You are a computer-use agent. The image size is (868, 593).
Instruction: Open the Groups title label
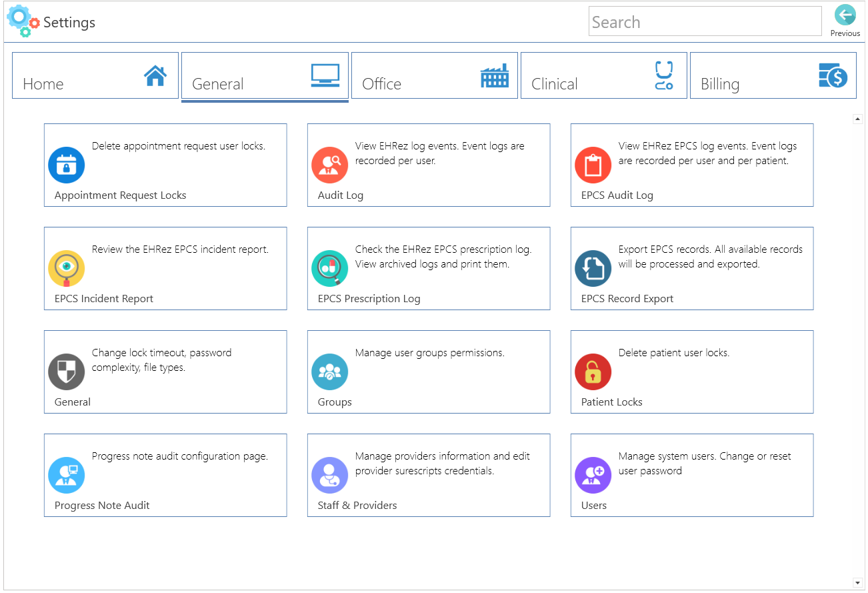coord(335,402)
